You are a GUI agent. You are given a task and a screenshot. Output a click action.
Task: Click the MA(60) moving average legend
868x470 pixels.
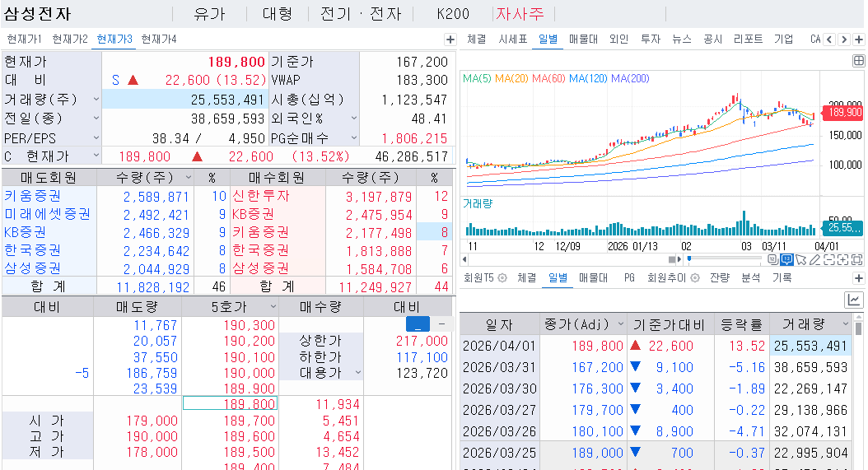click(548, 79)
